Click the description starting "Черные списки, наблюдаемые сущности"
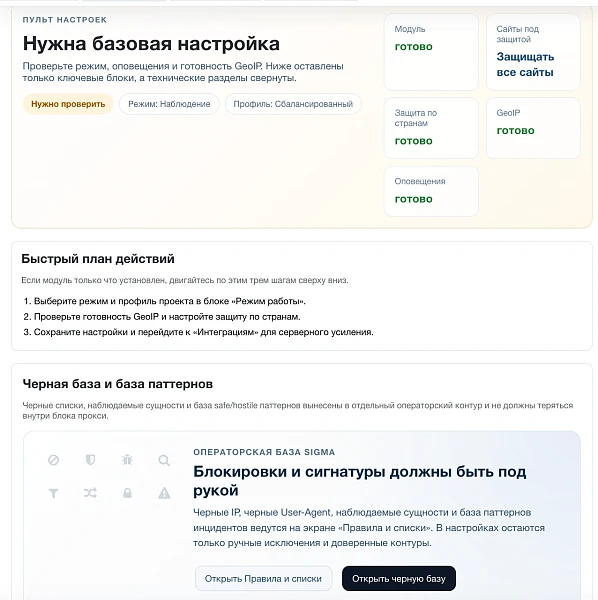This screenshot has width=598, height=600. pyautogui.click(x=298, y=411)
